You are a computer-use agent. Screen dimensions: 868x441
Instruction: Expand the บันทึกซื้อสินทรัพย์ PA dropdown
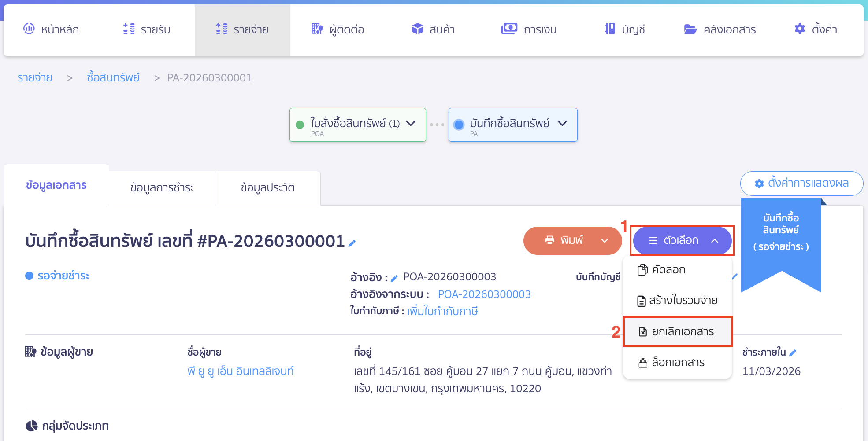click(x=562, y=123)
